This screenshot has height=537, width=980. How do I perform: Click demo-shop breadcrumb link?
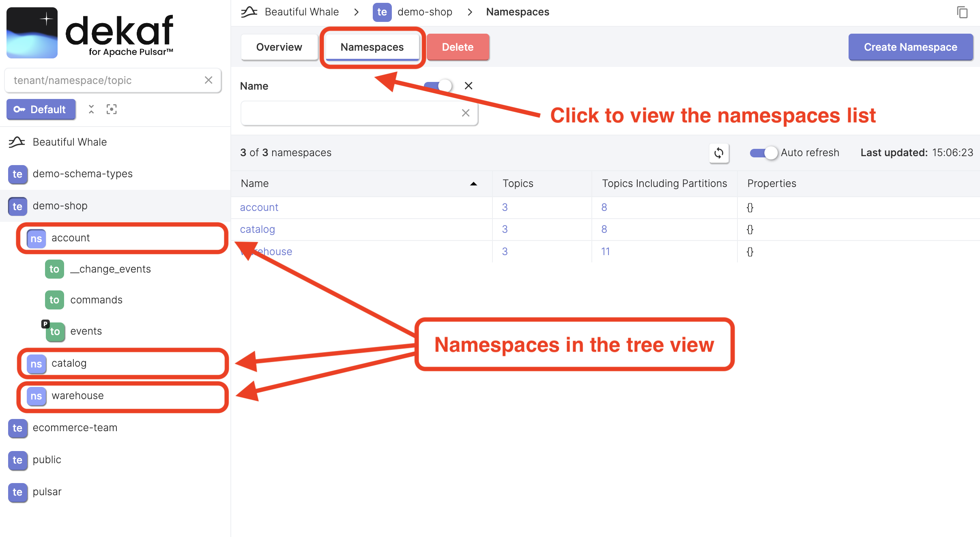425,12
